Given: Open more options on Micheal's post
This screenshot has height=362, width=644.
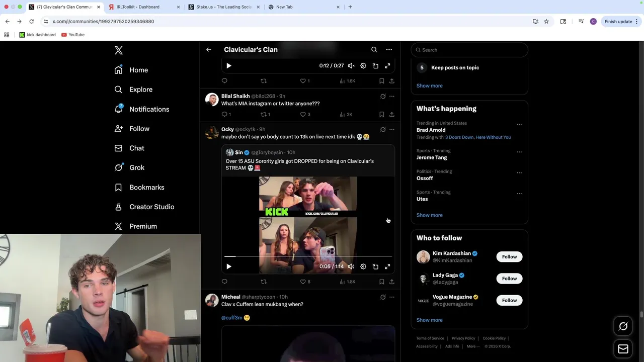Looking at the screenshot, I should [x=392, y=297].
